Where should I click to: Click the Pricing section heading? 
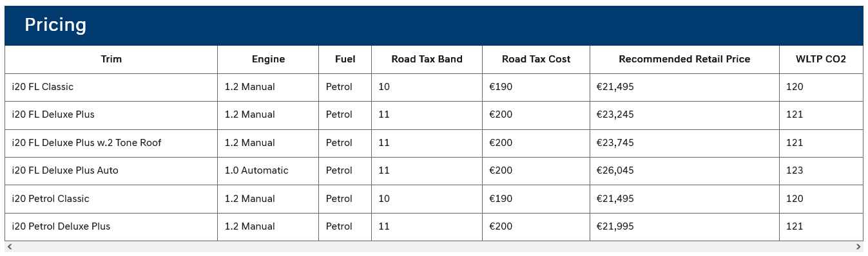(55, 25)
